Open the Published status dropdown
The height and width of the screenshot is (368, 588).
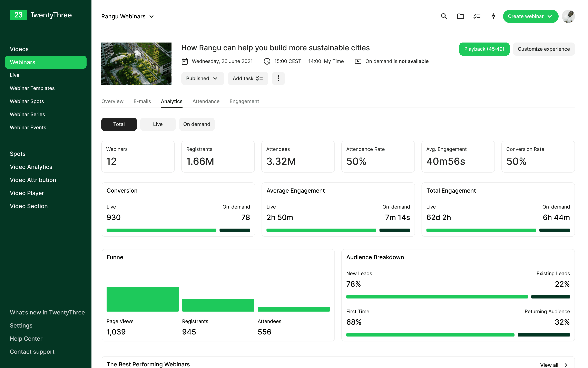202,78
